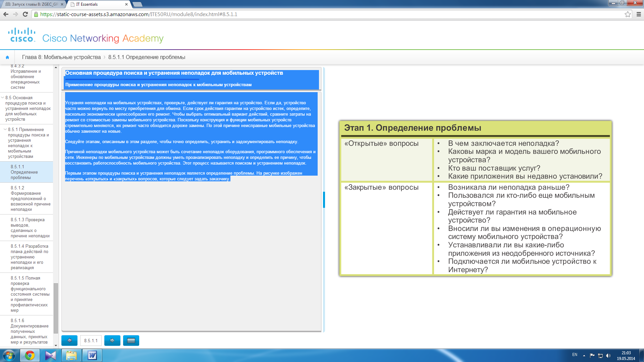
Task: Show hidden tray icons arrow
Action: [584, 356]
